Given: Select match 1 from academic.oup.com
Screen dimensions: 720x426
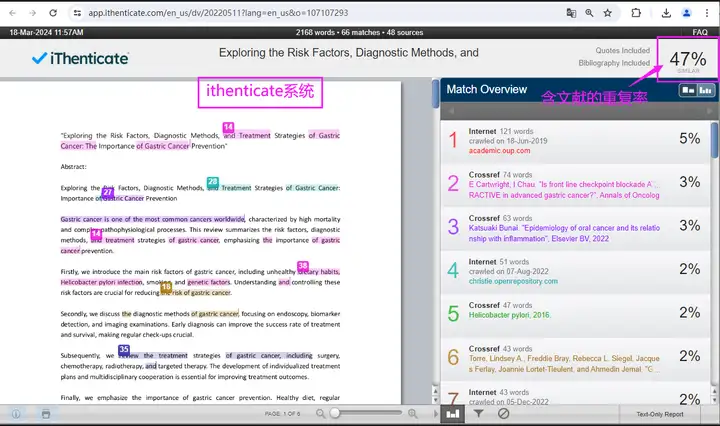Looking at the screenshot, I should [x=575, y=141].
